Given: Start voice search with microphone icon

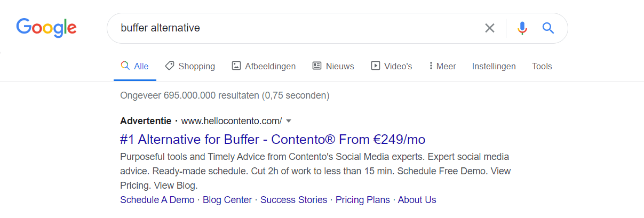Looking at the screenshot, I should click(x=522, y=28).
